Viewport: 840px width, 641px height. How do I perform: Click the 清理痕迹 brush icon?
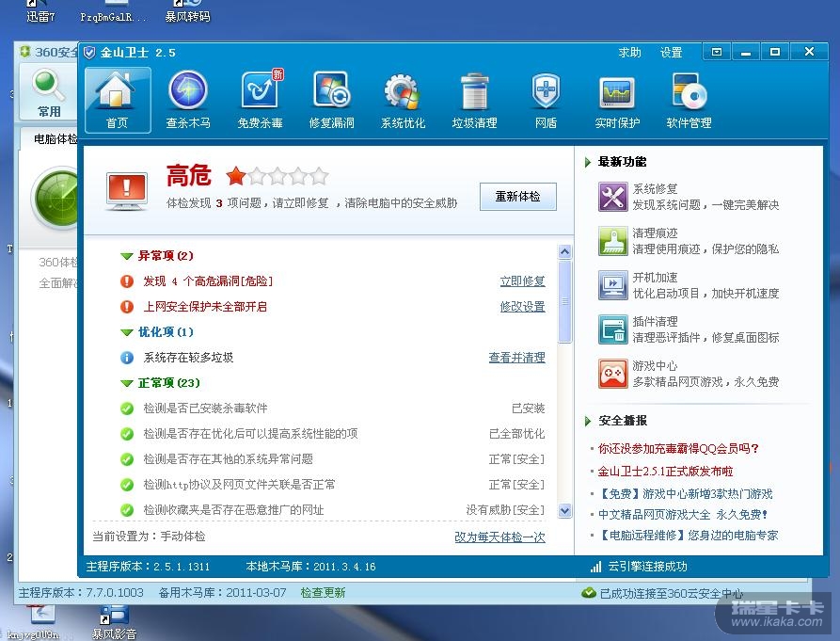[613, 241]
